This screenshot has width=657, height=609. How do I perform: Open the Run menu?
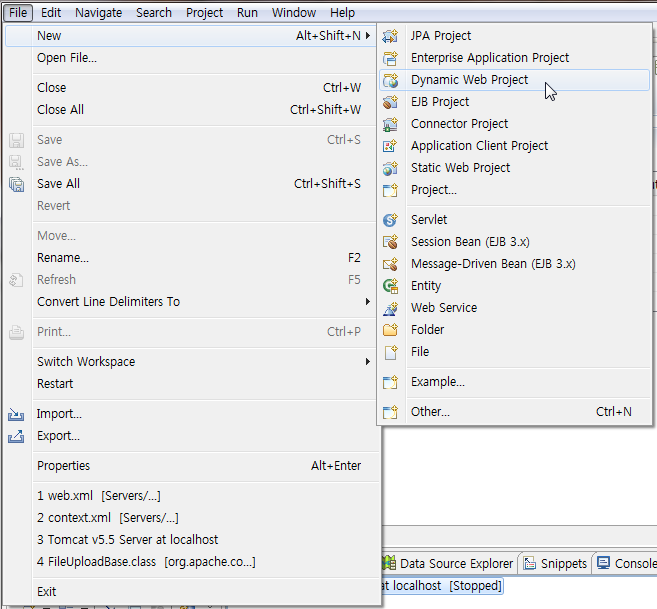pos(247,13)
